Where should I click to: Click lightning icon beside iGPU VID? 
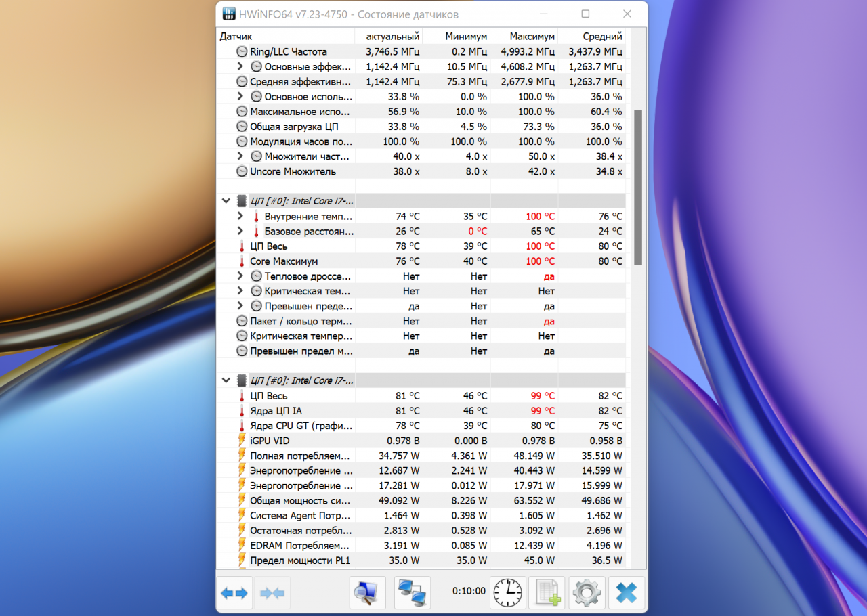point(242,441)
